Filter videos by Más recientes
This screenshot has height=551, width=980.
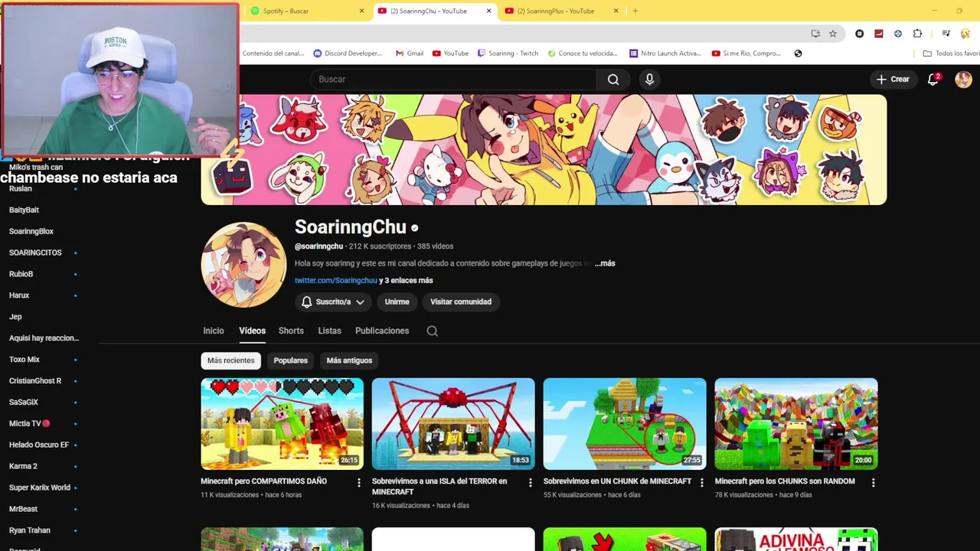click(x=230, y=360)
